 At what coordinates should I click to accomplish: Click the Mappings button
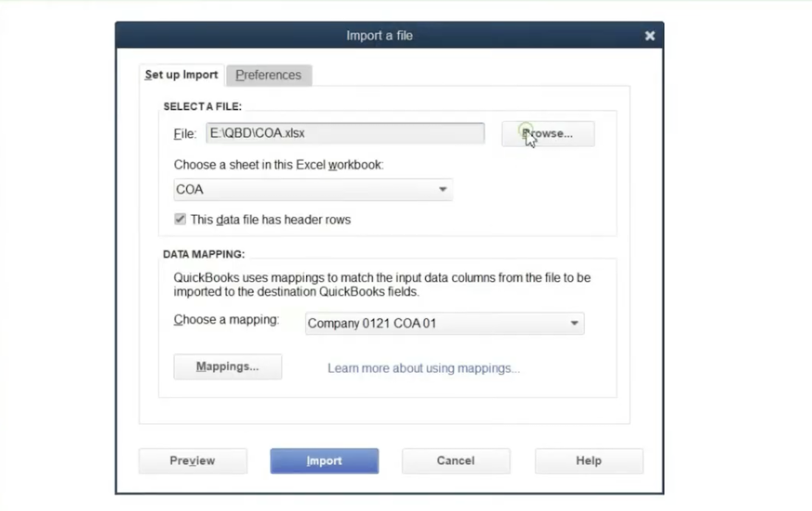tap(228, 367)
